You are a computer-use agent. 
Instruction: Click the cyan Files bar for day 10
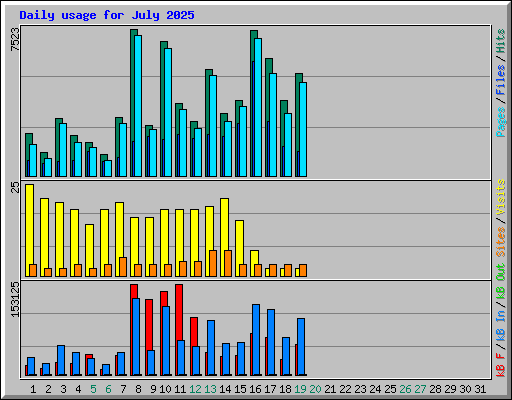(x=168, y=112)
